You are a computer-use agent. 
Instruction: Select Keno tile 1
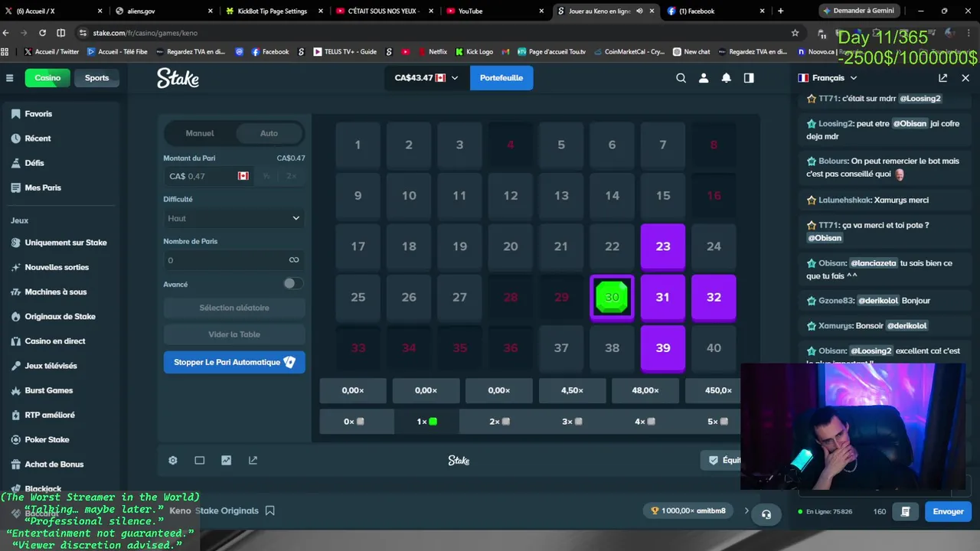coord(358,145)
